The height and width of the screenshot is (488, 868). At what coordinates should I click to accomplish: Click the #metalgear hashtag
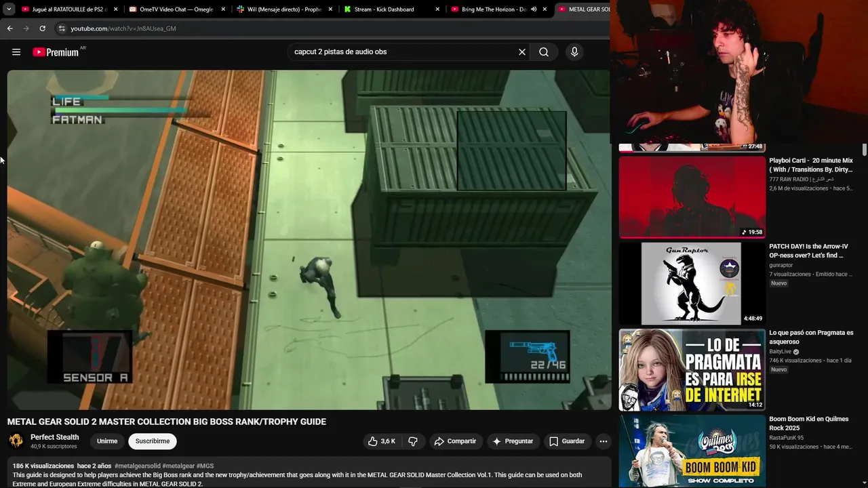pos(178,466)
